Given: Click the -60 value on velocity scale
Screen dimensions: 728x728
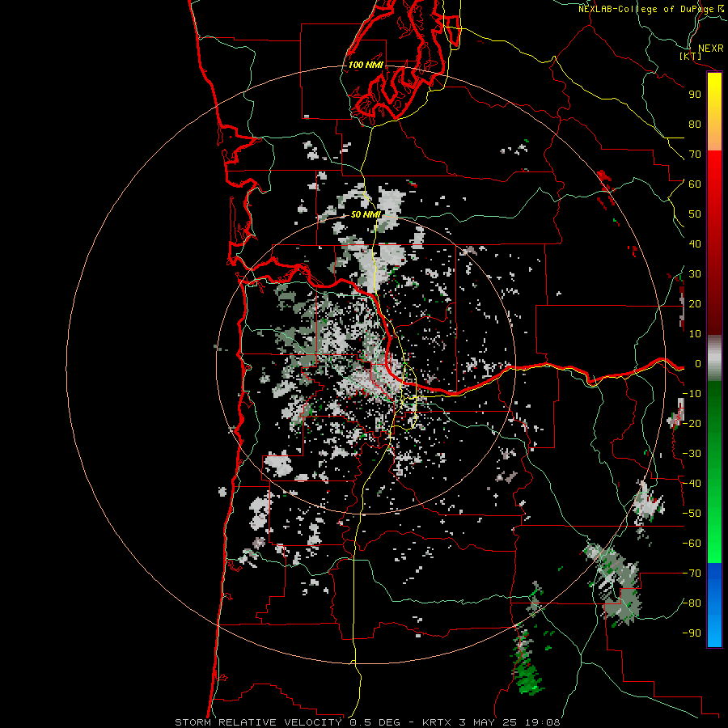Looking at the screenshot, I should point(692,544).
